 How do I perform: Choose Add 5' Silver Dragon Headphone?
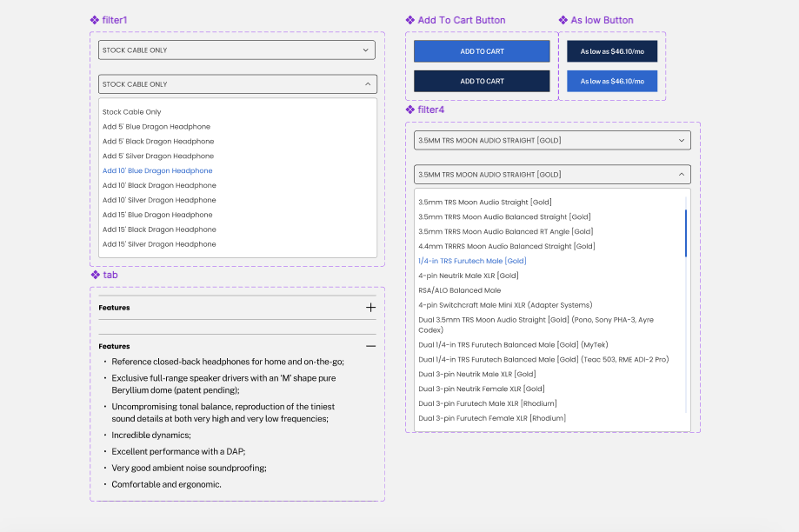(158, 156)
